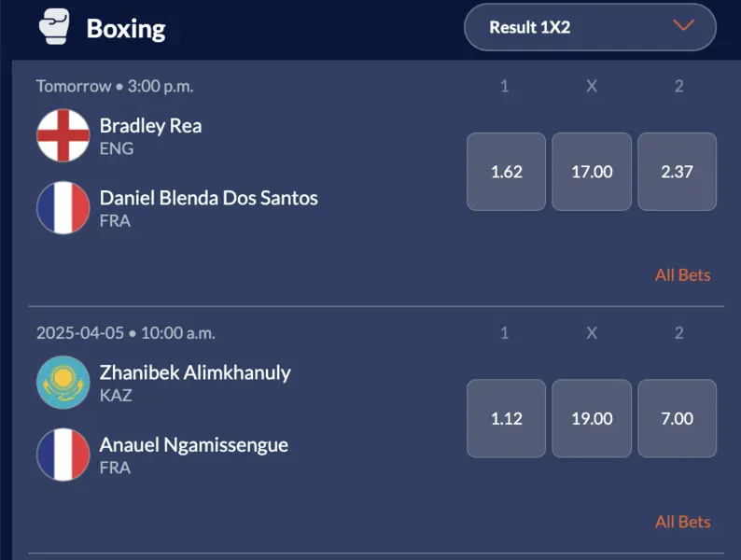Click the Kazakhstan flag beside Zhanibek Alimkhanuly
This screenshot has height=560, width=741.
pyautogui.click(x=63, y=383)
